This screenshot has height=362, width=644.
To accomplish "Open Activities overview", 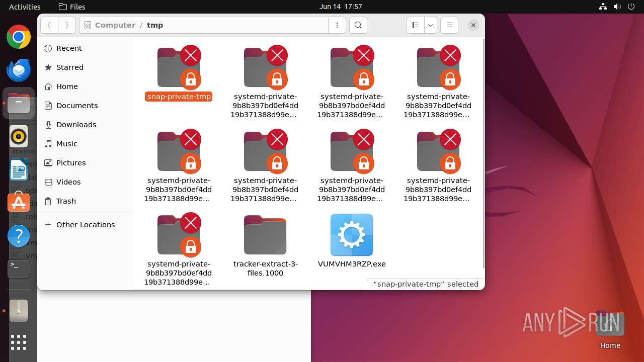I will [25, 7].
